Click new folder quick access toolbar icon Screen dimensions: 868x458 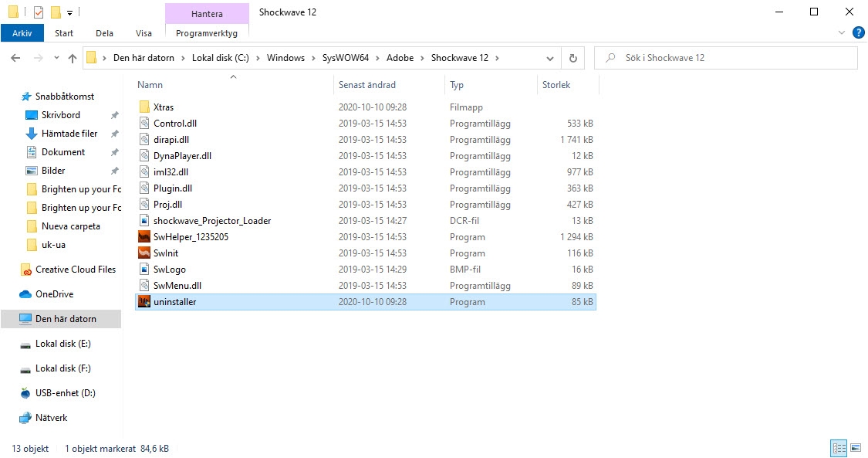(56, 12)
